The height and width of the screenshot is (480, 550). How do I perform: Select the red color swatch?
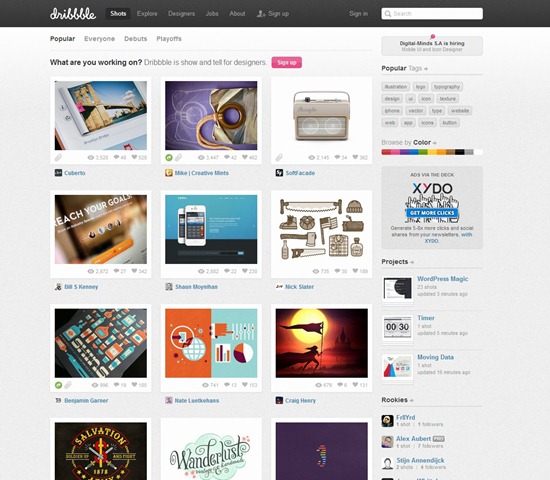386,152
